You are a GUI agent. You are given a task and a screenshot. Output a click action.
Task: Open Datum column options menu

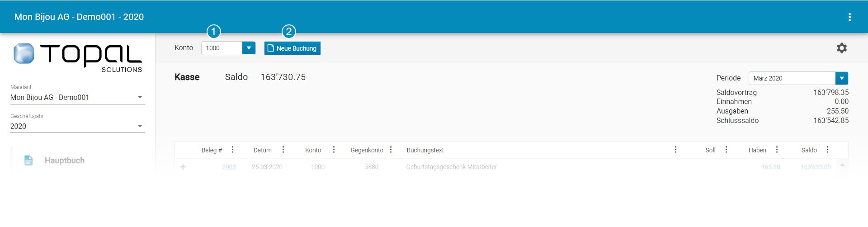click(x=283, y=150)
